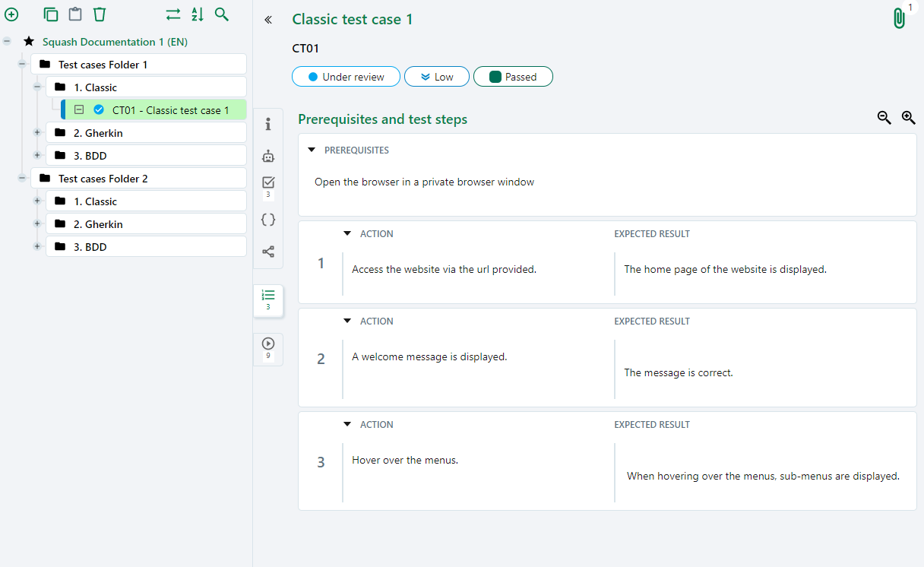
Task: Open the verified requirements panel
Action: click(x=268, y=182)
